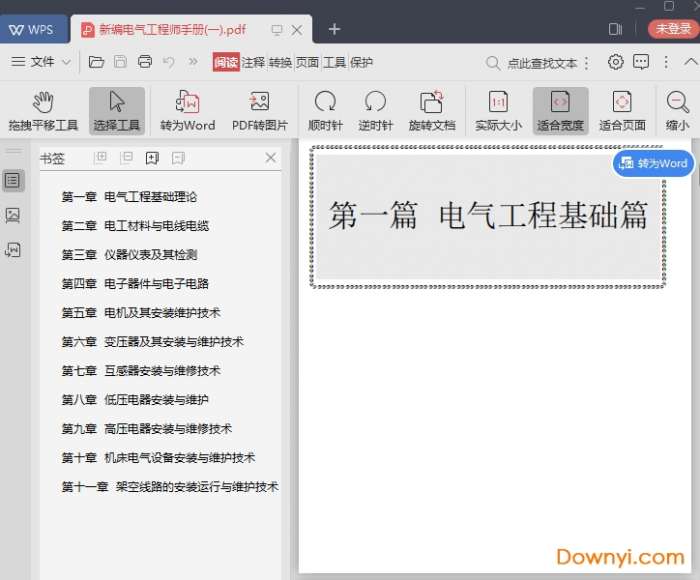Click the blue floating 转为Word button
Image resolution: width=700 pixels, height=580 pixels.
tap(654, 163)
